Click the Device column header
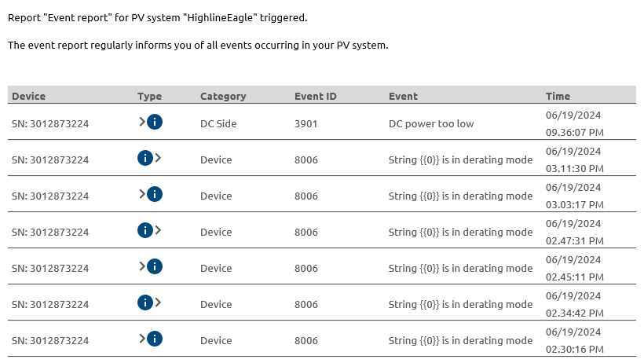 (29, 96)
